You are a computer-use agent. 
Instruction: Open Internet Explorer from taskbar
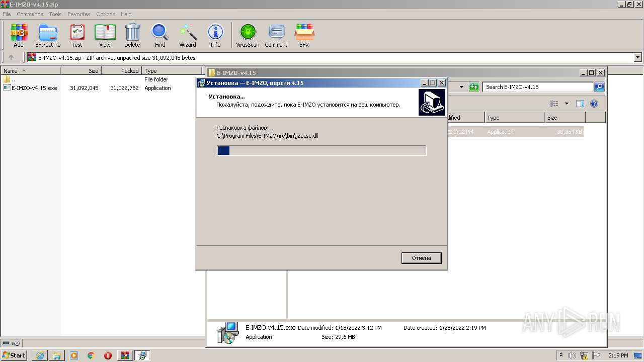click(x=40, y=355)
